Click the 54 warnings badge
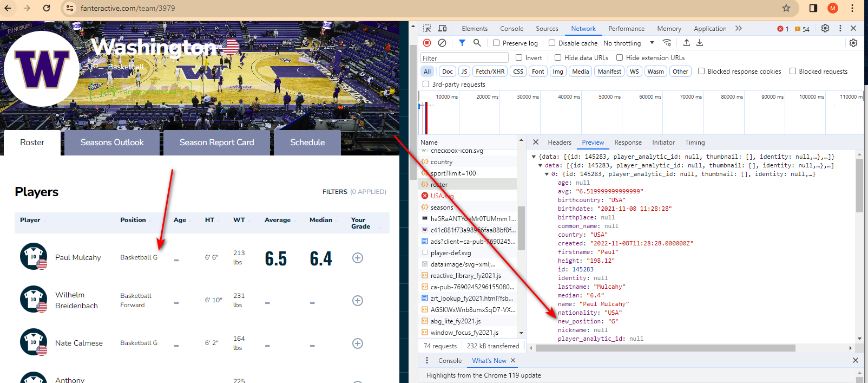 (802, 29)
